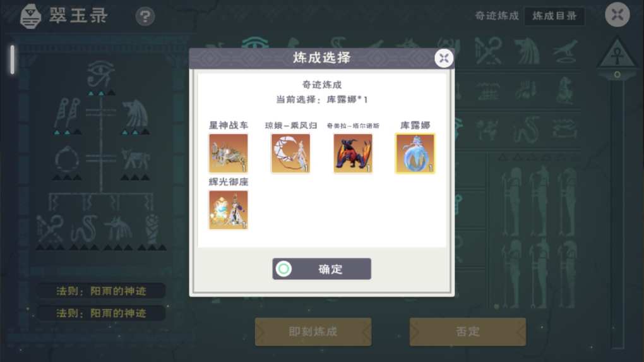Close the 翠玉录 screen with top-right X

(x=617, y=15)
